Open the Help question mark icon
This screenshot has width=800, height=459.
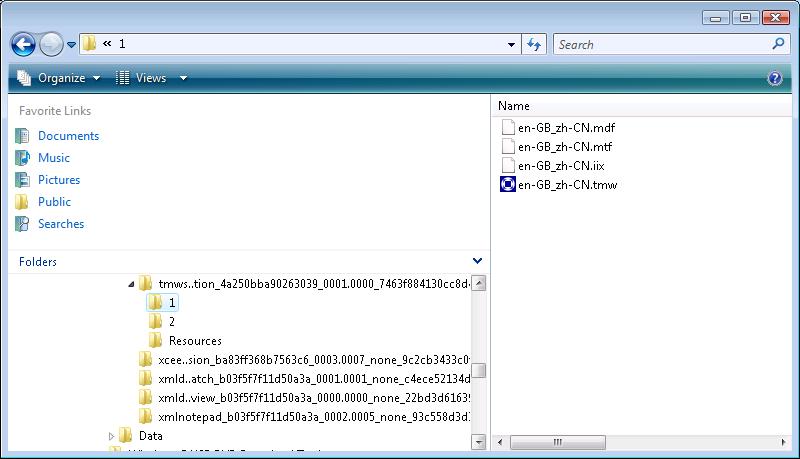point(773,78)
